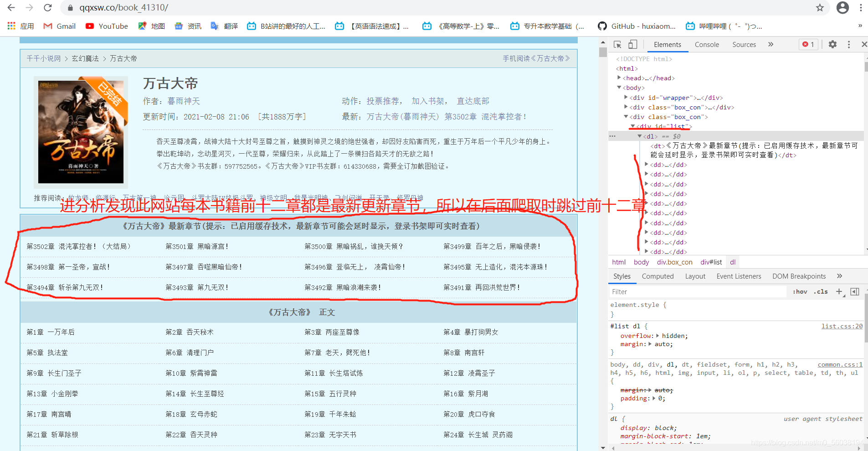Expand the padding 0 property triangle
Viewport: 868px width, 451px height.
654,398
